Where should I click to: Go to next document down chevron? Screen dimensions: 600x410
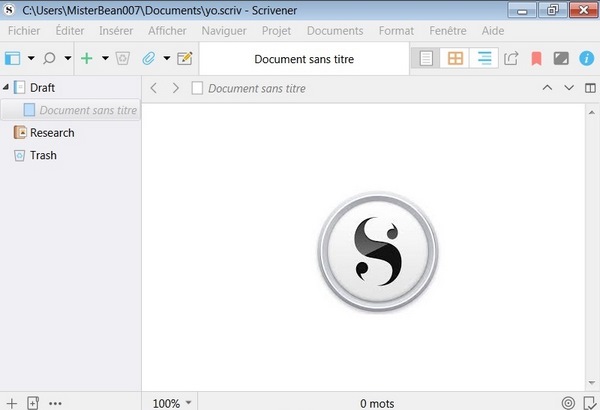[569, 88]
